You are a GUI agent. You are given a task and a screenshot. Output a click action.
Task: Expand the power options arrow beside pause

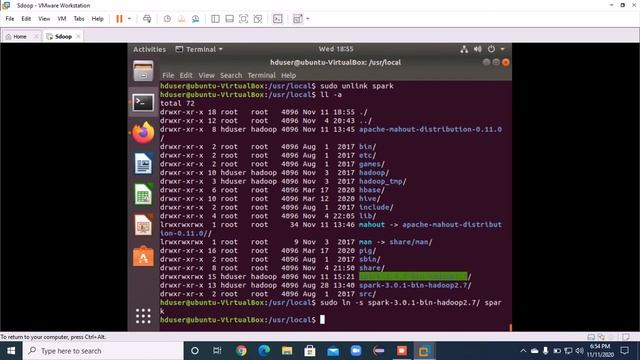click(129, 19)
